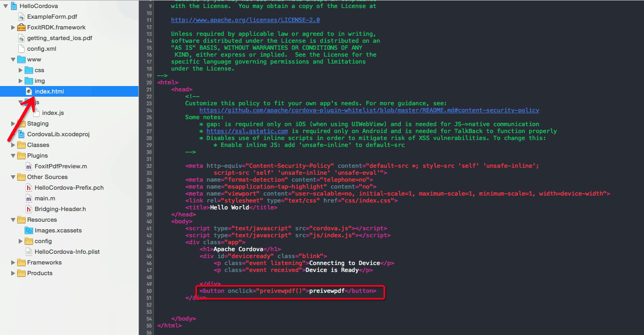Click 'Connecting to Device' text in code
644x335 pixels.
click(x=345, y=263)
